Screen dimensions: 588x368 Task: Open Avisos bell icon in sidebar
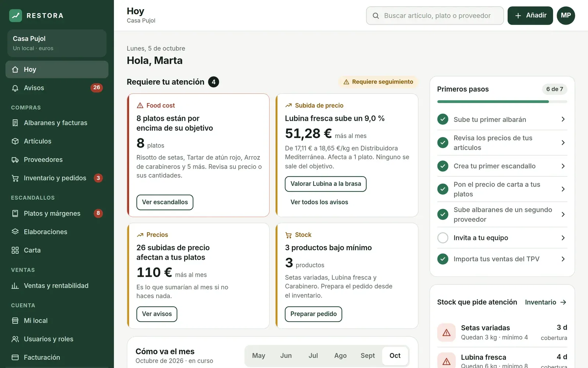click(x=15, y=88)
